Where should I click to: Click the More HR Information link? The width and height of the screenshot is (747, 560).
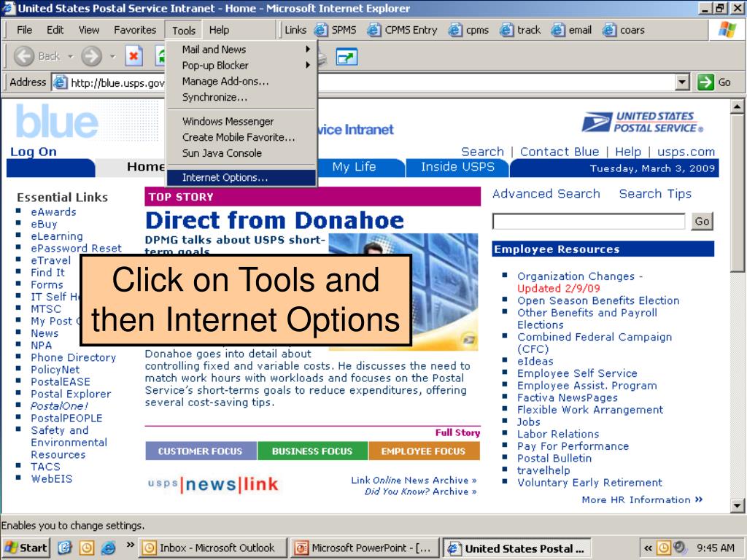642,499
